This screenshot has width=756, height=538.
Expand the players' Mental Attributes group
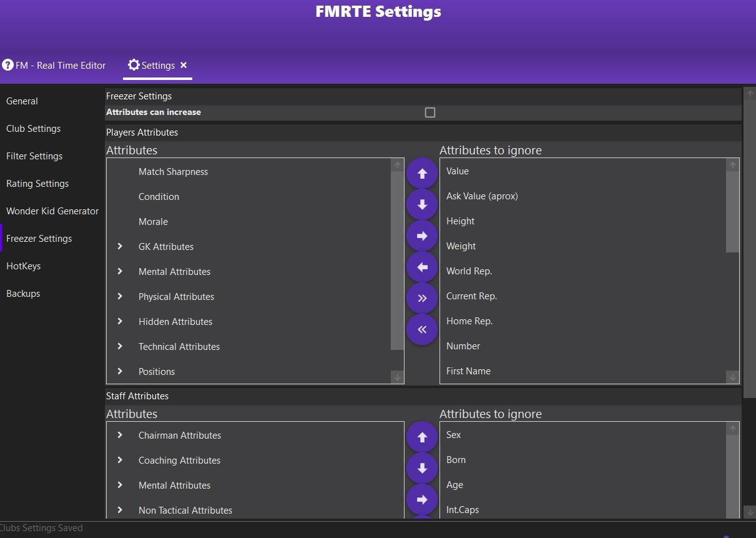120,271
